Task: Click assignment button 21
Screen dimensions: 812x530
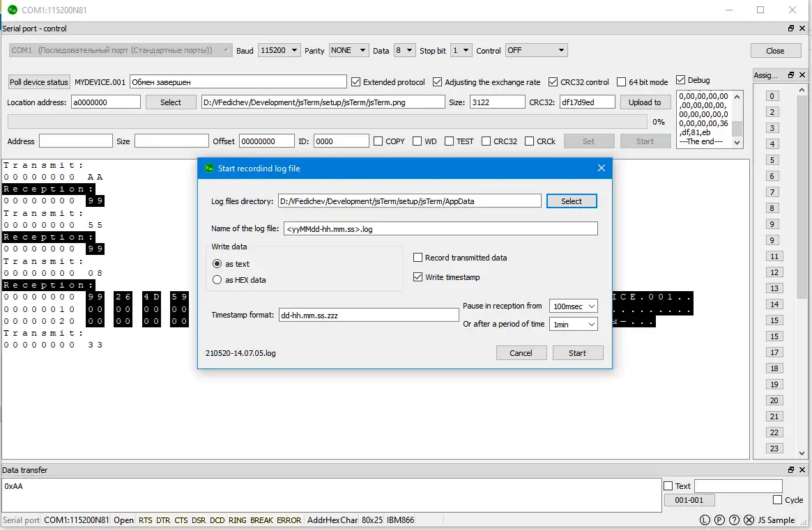Action: [774, 416]
